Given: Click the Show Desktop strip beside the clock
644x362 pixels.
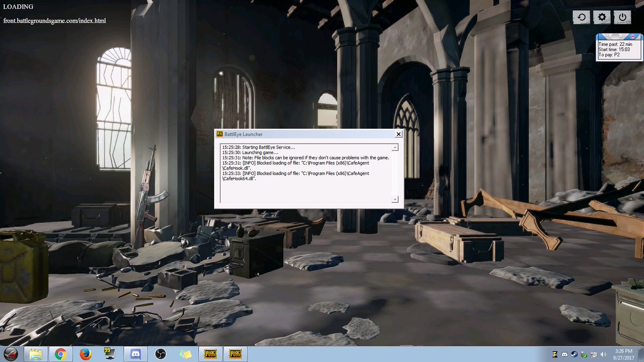Looking at the screenshot, I should pos(641,354).
